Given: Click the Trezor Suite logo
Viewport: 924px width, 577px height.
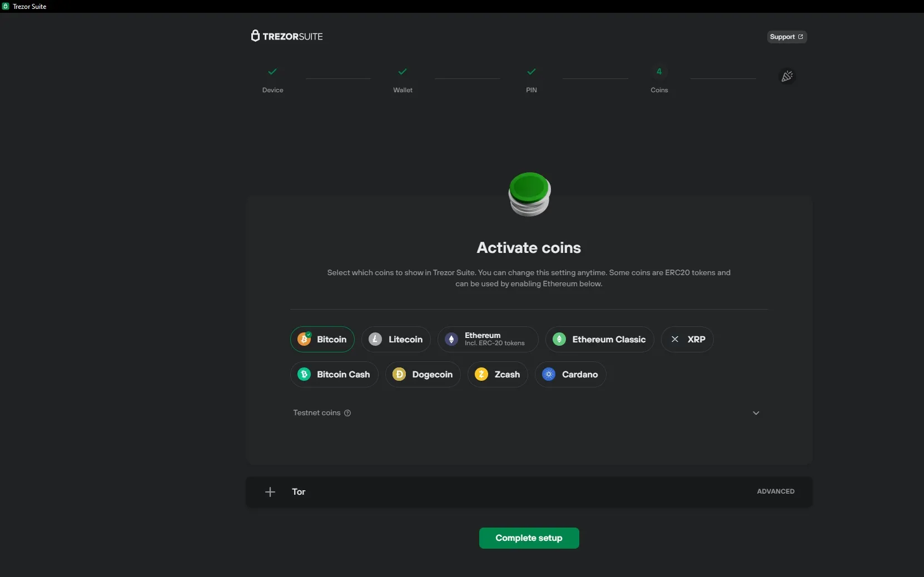Looking at the screenshot, I should coord(287,36).
